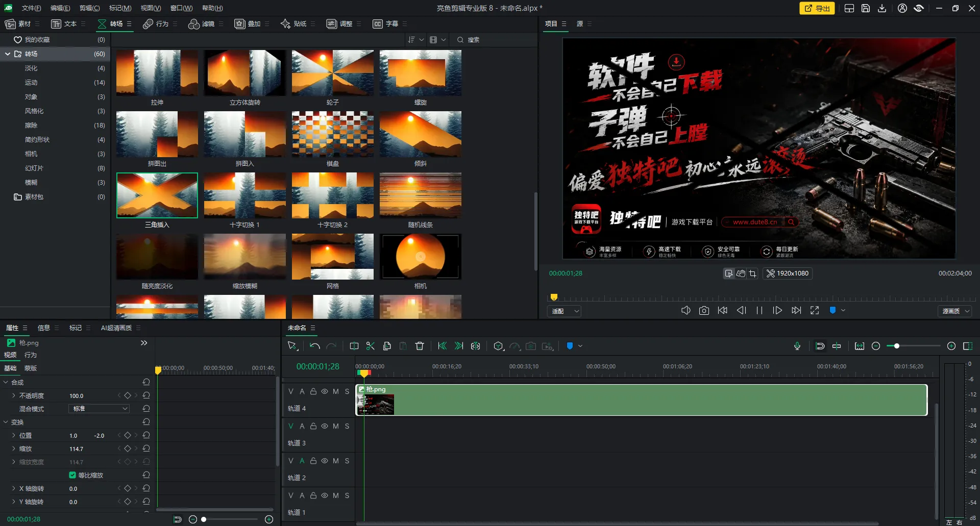Click the 搜索 search field
The height and width of the screenshot is (526, 980).
(494, 40)
